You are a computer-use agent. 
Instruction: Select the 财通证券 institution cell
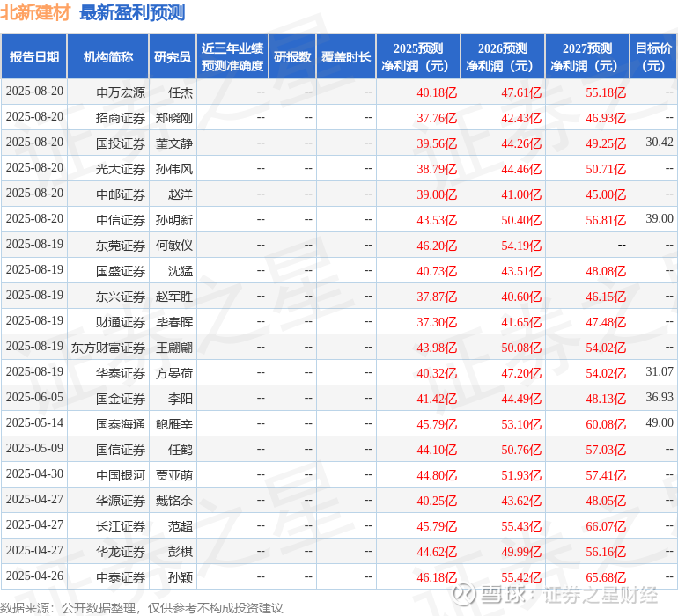coord(108,321)
